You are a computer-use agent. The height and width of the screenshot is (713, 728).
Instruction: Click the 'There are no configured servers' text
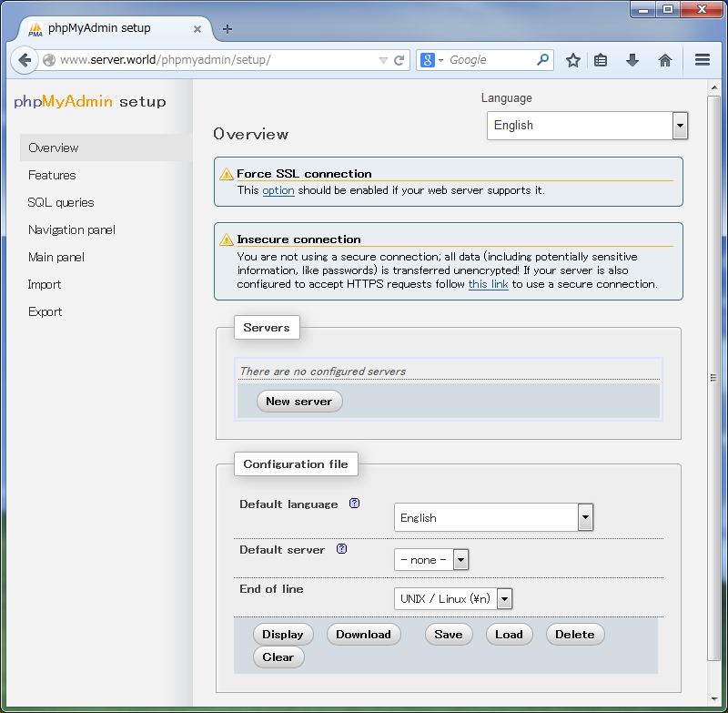point(323,372)
